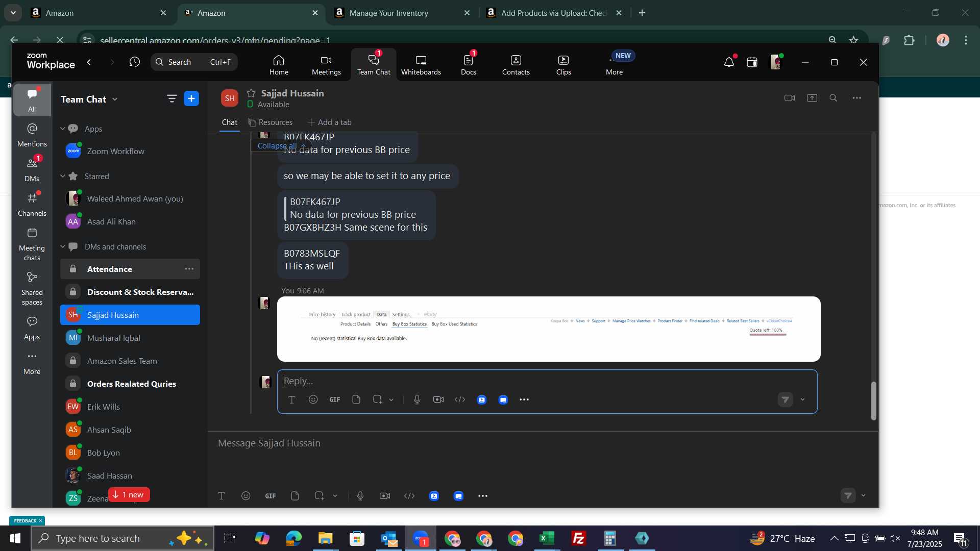This screenshot has height=551, width=980.
Task: Jump to 1 new message
Action: coord(129,495)
